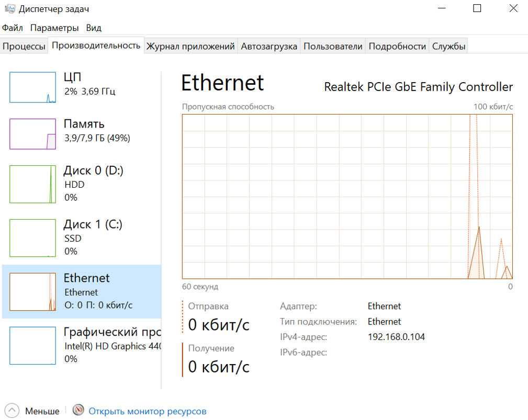Click the Ethernet throughput graph area
Screen dimensions: 528x420
pyautogui.click(x=347, y=196)
